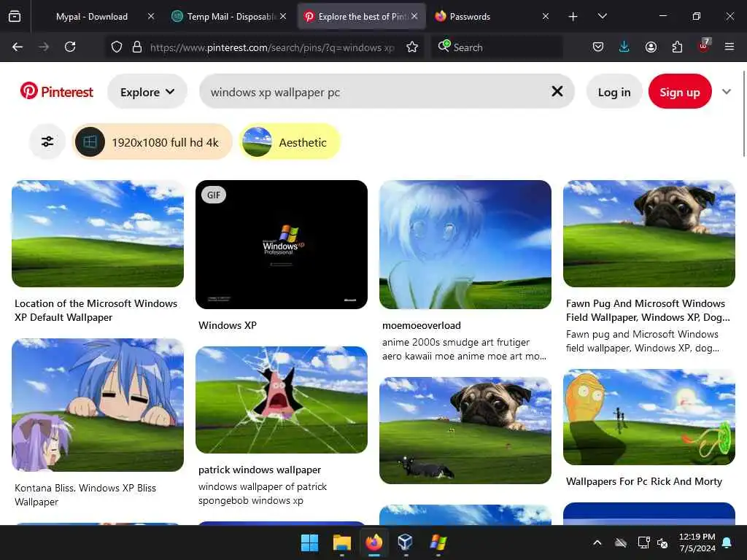Show hidden tray icons chevron
This screenshot has width=747, height=560.
pyautogui.click(x=597, y=542)
